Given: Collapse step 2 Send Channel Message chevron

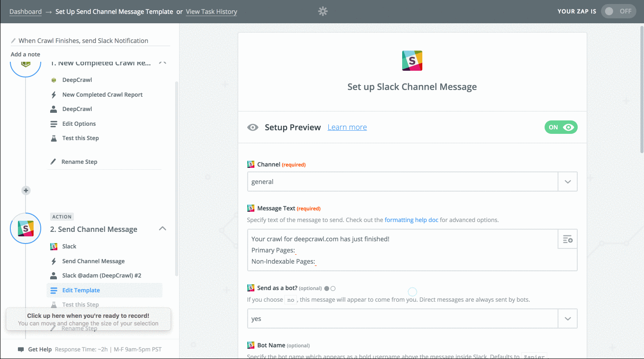Looking at the screenshot, I should pyautogui.click(x=163, y=229).
